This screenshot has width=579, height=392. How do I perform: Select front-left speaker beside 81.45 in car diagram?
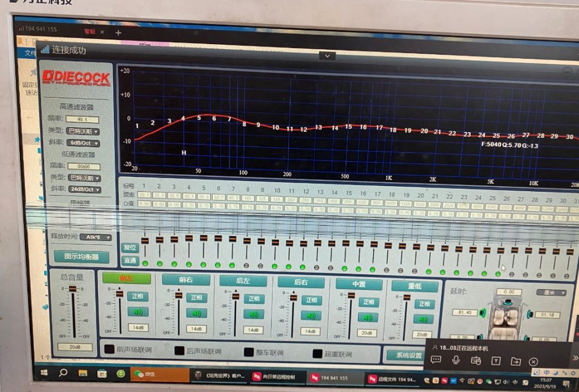(x=483, y=313)
